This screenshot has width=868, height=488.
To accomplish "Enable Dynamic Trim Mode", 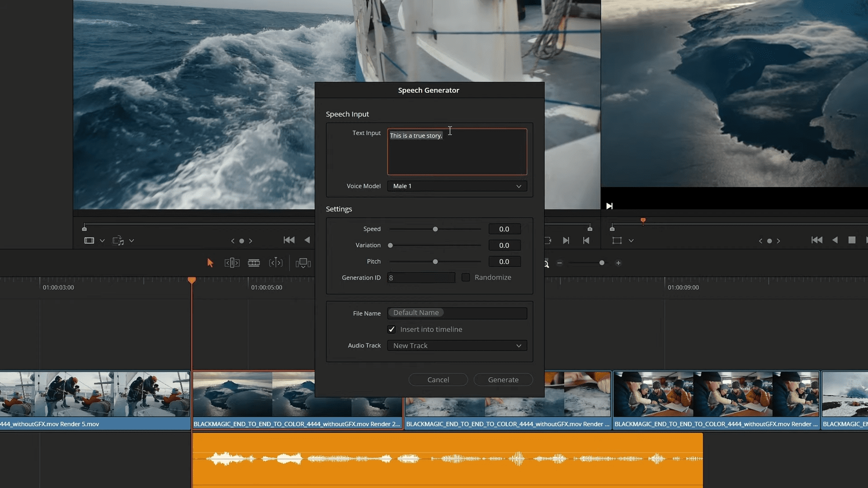I will [x=276, y=263].
